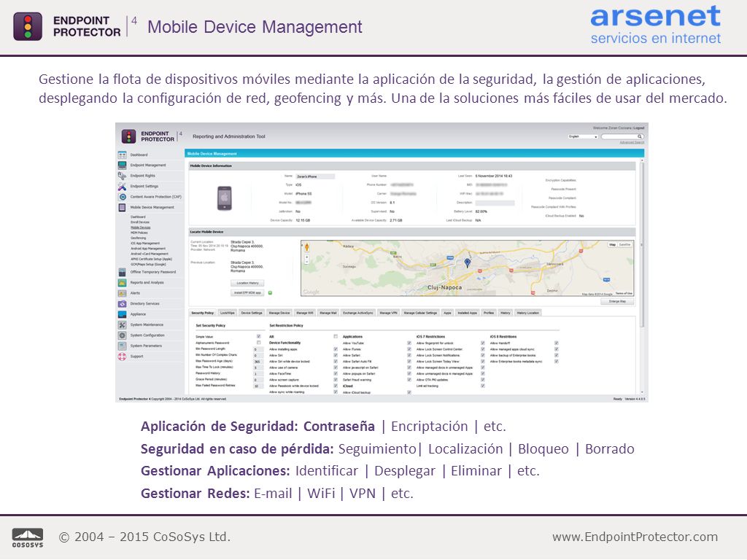This screenshot has width=747, height=560.
Task: Switch to the Lock/Wipe tab
Action: [228, 313]
